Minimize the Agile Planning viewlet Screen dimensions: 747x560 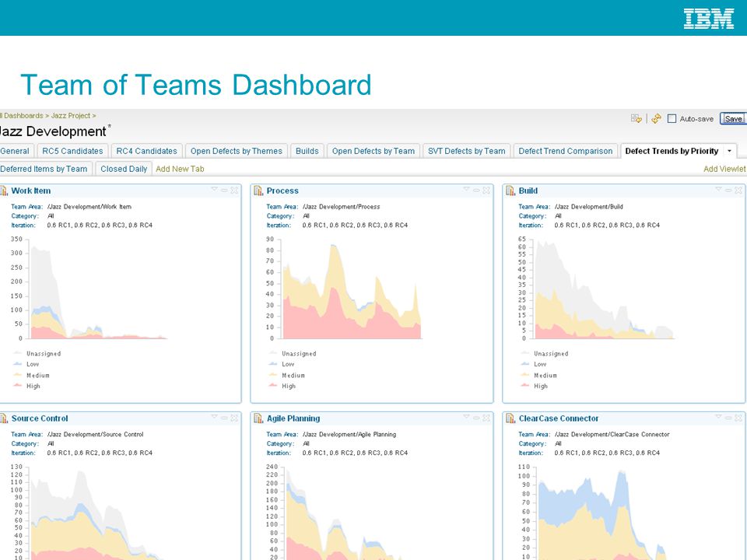coord(476,418)
